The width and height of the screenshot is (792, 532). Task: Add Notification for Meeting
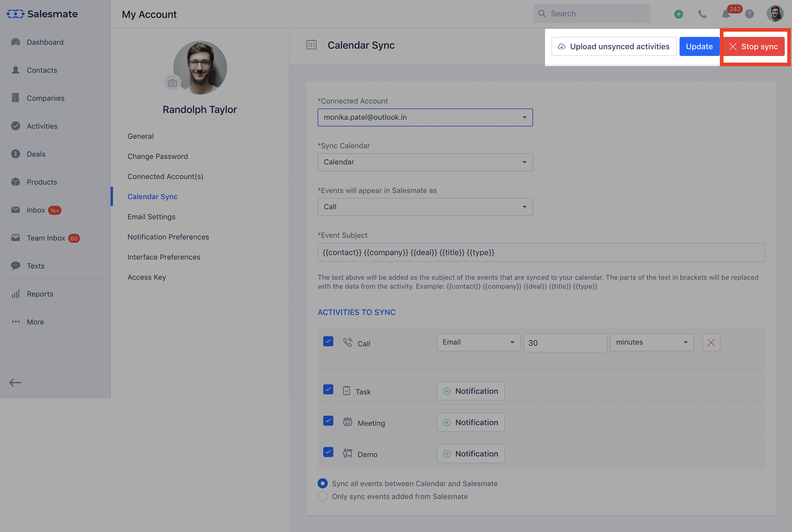(x=471, y=422)
